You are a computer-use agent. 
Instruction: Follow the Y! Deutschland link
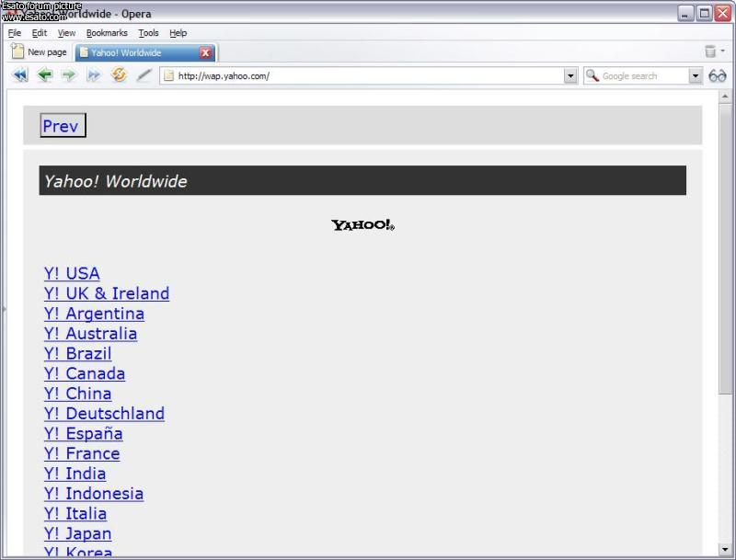point(104,414)
